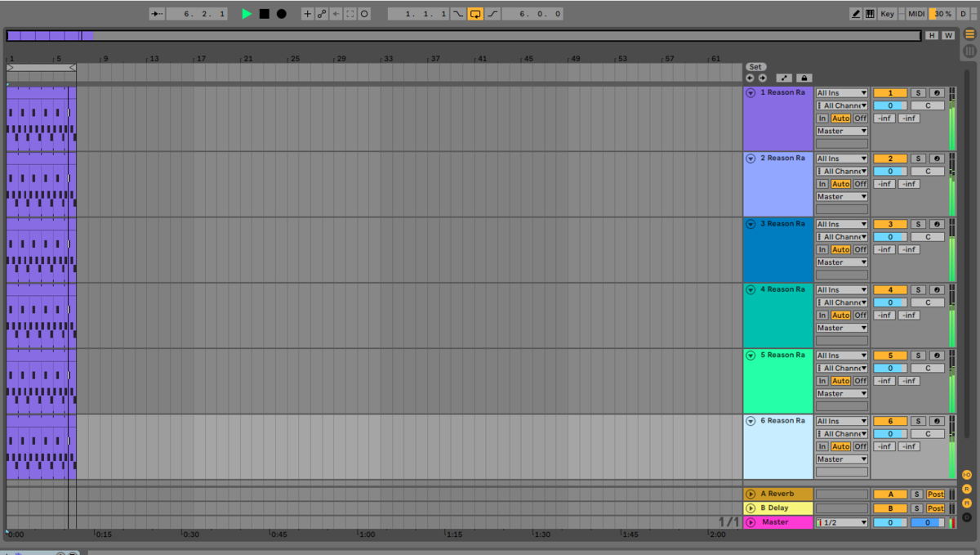Set track 1 monitoring to In
Image resolution: width=980 pixels, height=555 pixels.
[822, 119]
